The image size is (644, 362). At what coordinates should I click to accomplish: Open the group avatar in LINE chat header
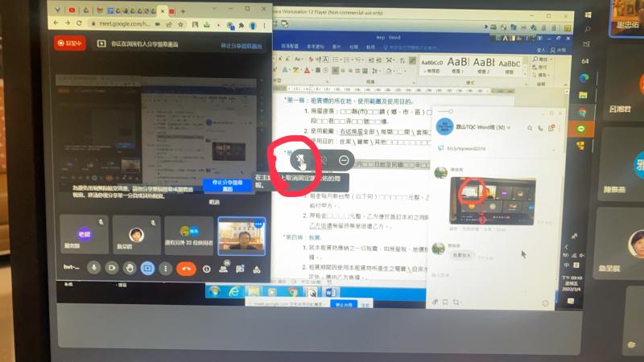coord(444,127)
